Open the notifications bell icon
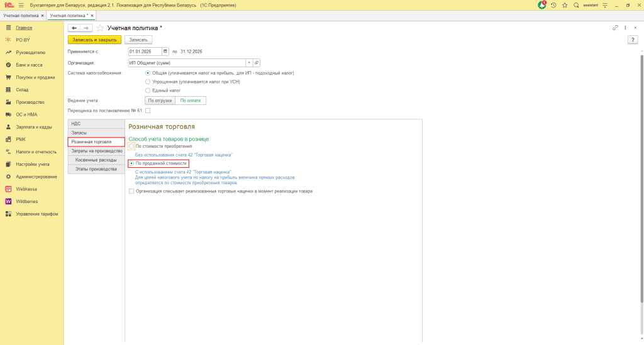Screen dimensions: 644x345 pos(542,5)
